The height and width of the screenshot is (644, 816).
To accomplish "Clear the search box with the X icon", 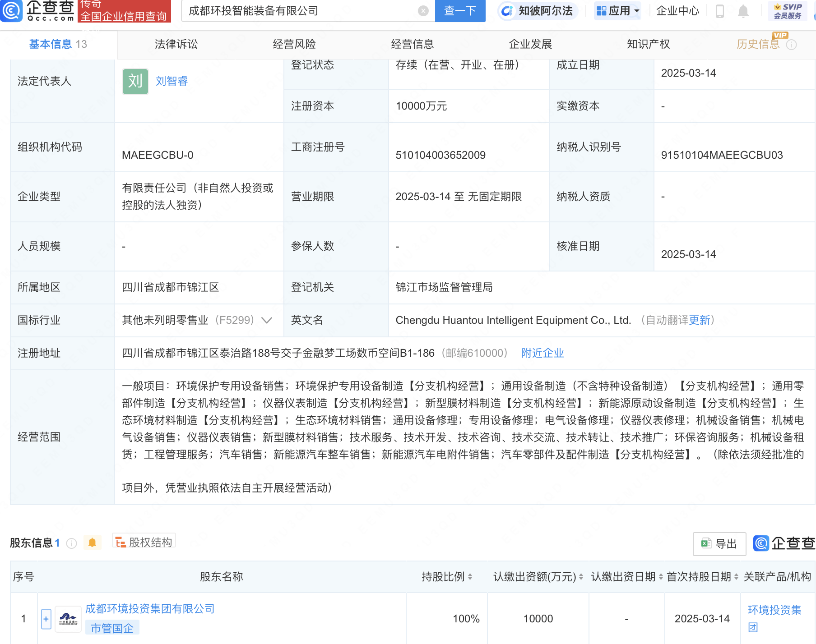I will click(x=423, y=11).
